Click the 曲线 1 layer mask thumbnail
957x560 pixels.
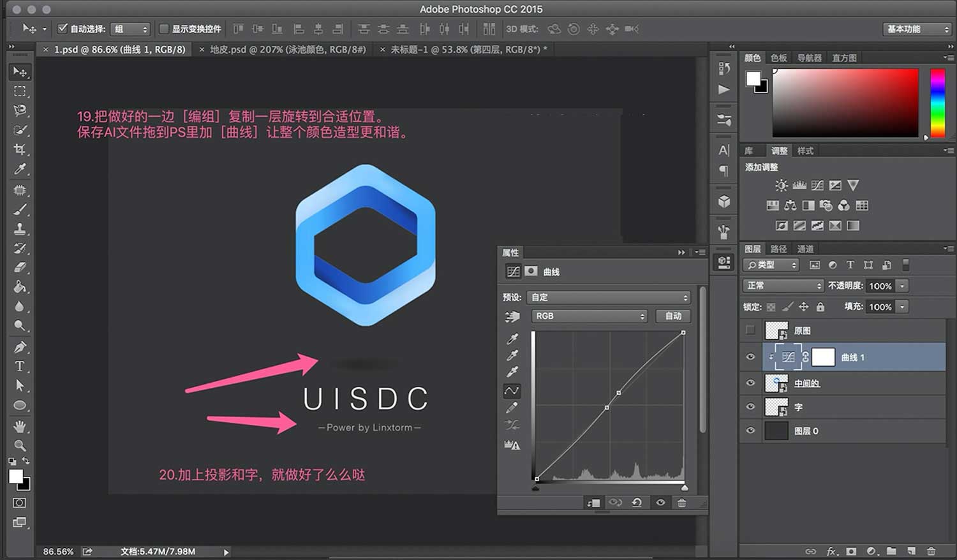(x=823, y=357)
